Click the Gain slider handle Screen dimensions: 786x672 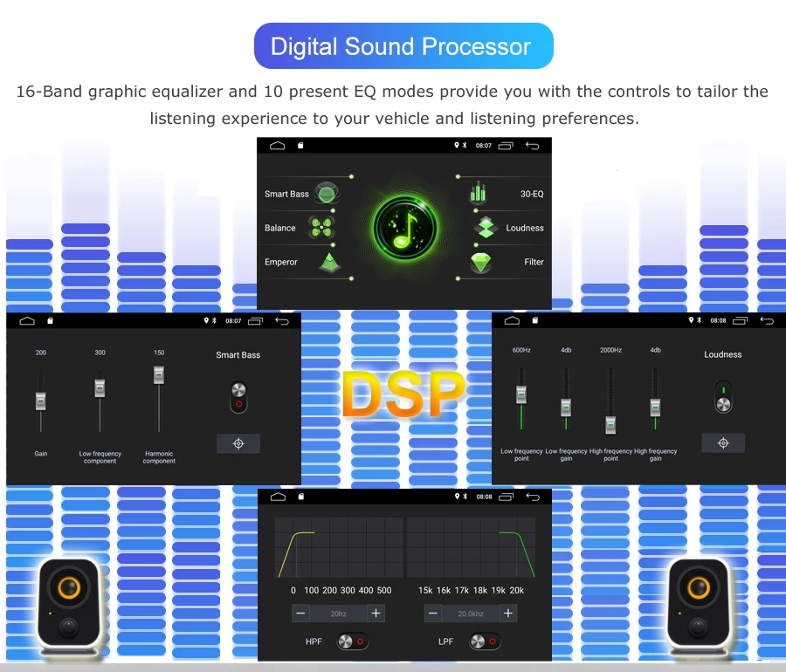(40, 401)
